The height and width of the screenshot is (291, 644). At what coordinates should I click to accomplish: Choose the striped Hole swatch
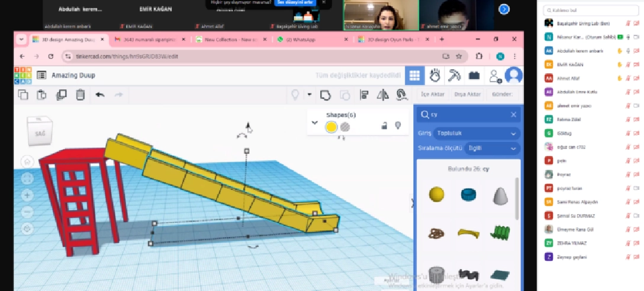tap(345, 127)
